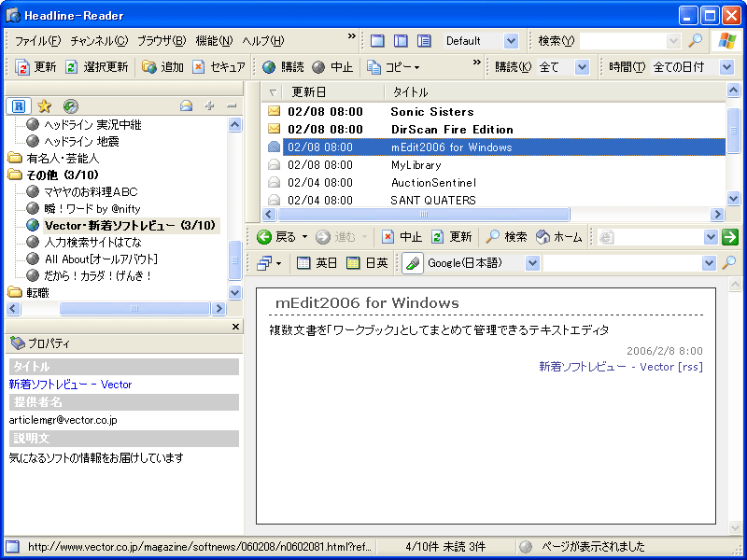
Task: Select the AuctionSentinel article row
Action: [494, 182]
